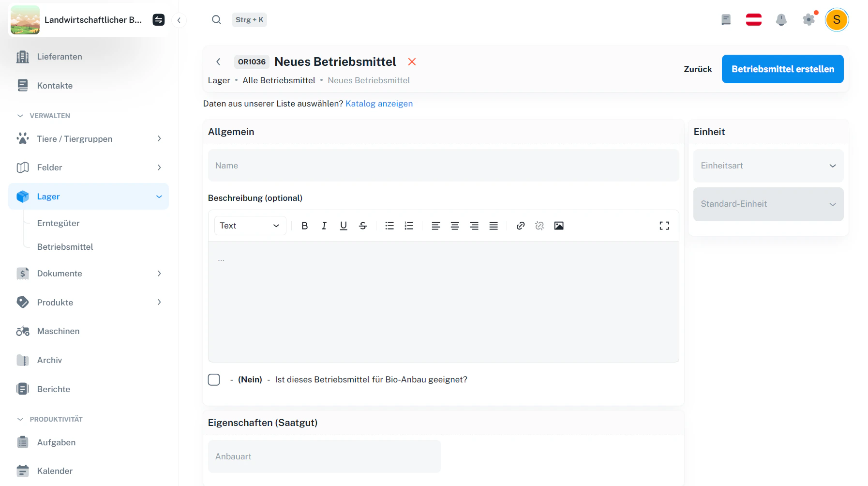
Task: Align text left
Action: [x=435, y=226]
